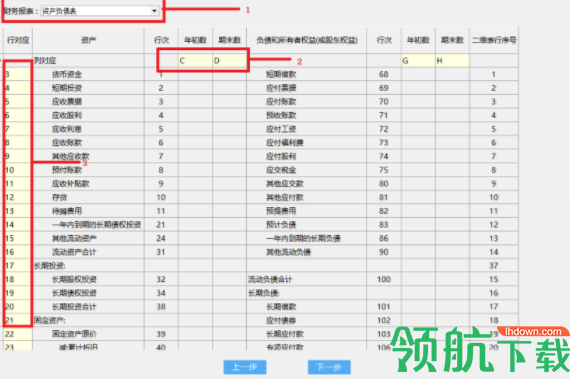Click the 二维表行序号 column header

pos(494,40)
